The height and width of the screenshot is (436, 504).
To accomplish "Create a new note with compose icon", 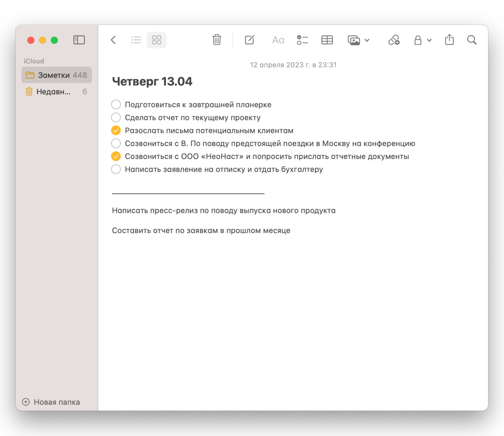I will (x=250, y=40).
